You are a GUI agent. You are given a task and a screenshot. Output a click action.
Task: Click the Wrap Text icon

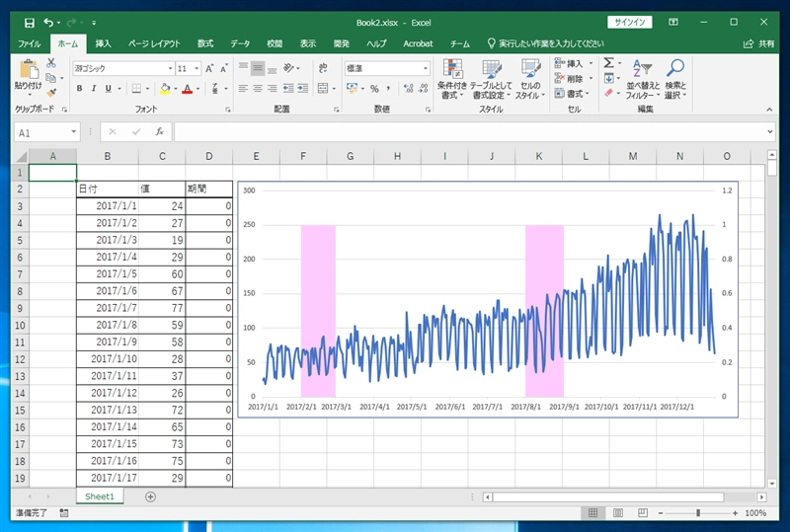pos(323,68)
